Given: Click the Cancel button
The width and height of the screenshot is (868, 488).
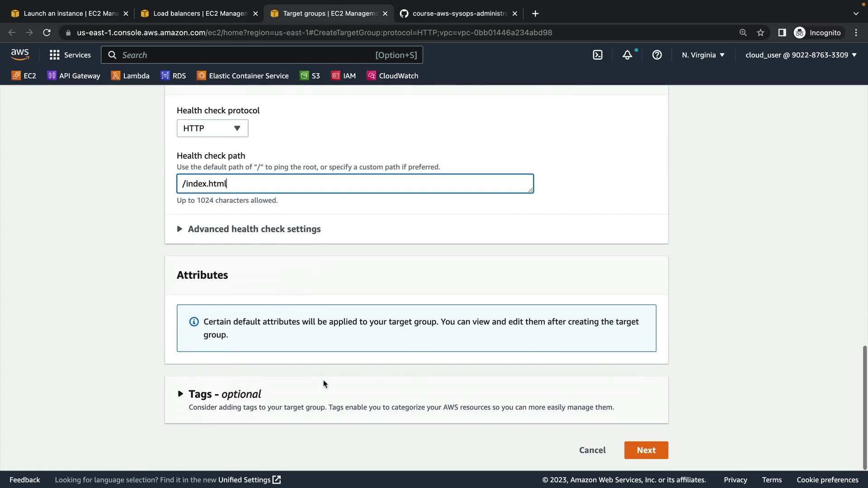Looking at the screenshot, I should 592,450.
